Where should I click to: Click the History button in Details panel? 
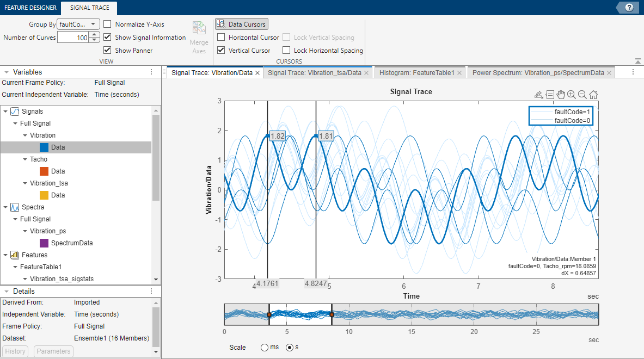click(15, 351)
